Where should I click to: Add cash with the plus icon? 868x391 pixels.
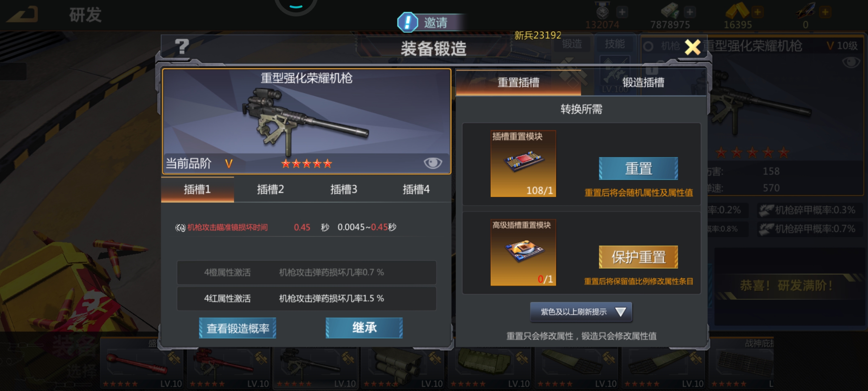(x=690, y=12)
